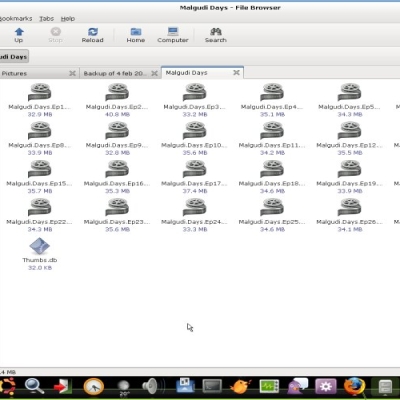The image size is (400, 400).
Task: Select Malgudi.Days.Ep17 video file icon
Action: 195,169
